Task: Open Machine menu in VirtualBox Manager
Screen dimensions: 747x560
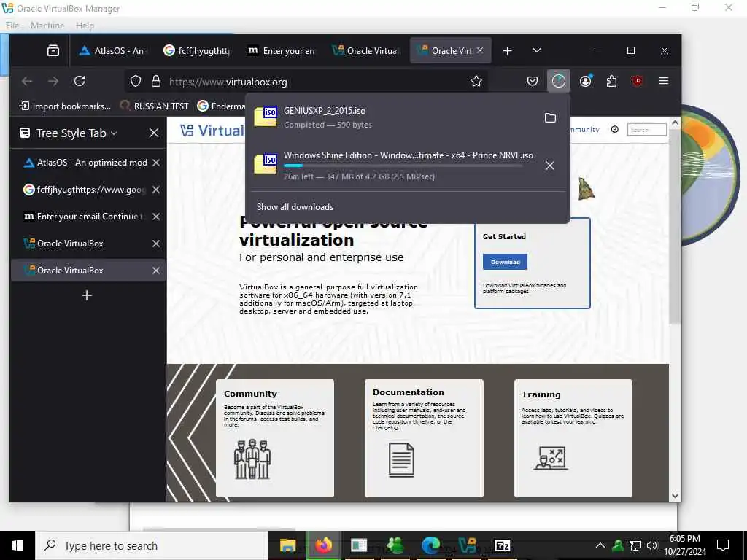Action: click(47, 26)
